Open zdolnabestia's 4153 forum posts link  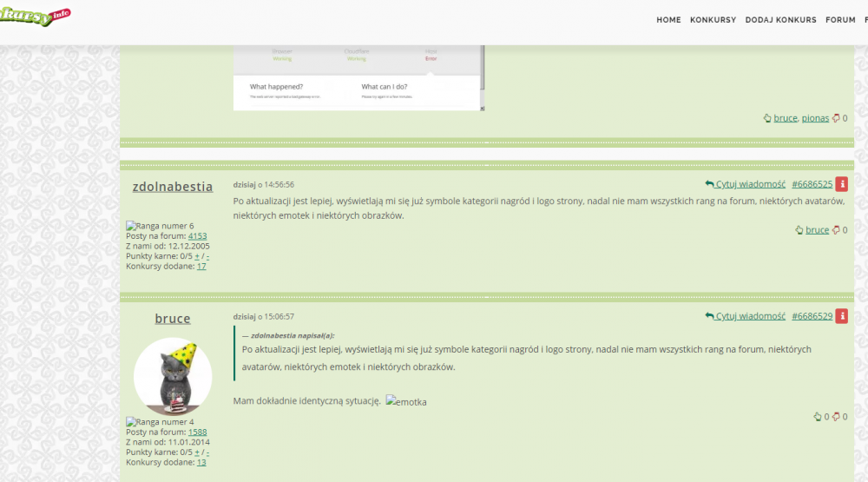[197, 235]
